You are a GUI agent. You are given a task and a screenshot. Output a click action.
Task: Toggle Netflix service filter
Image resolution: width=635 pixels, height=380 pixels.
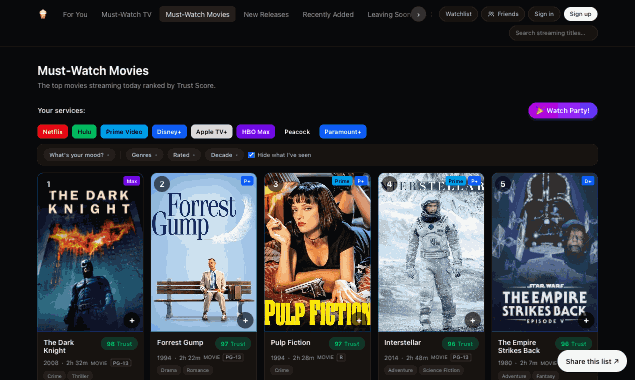click(x=52, y=132)
